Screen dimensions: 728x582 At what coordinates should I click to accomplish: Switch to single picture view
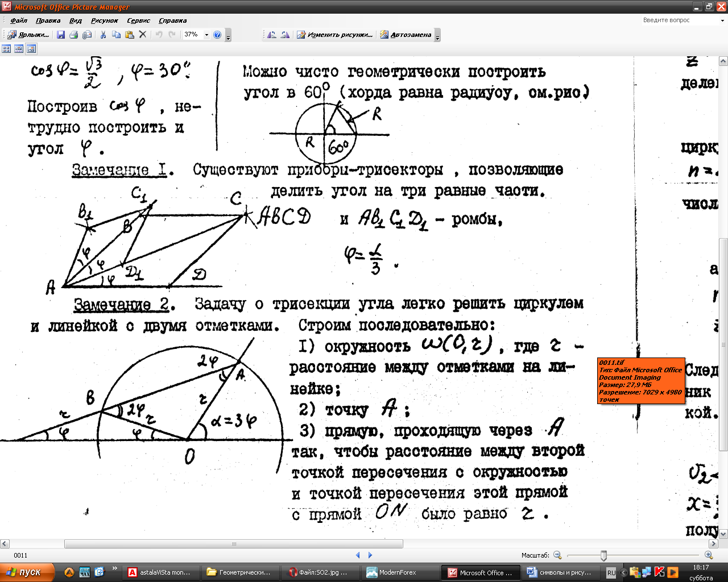31,49
